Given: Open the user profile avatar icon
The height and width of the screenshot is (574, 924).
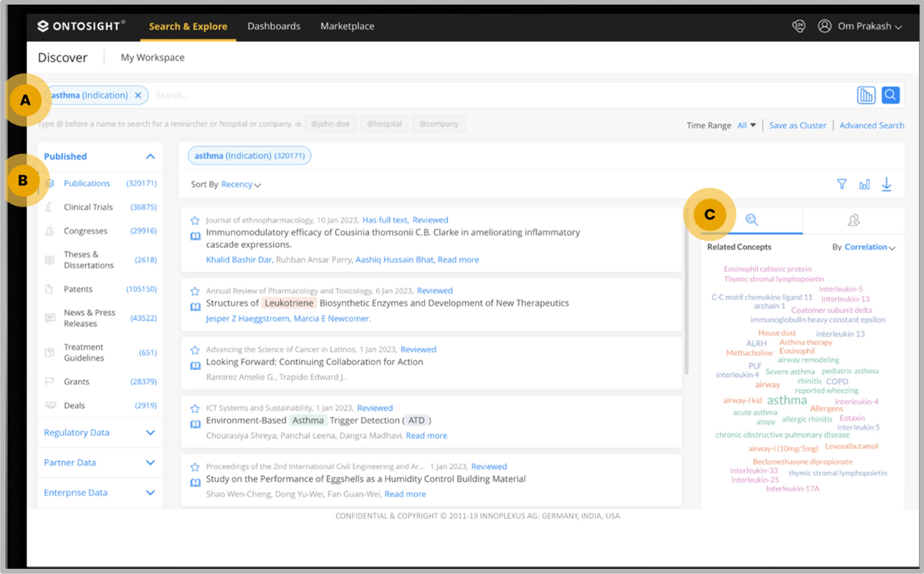Looking at the screenshot, I should click(x=824, y=26).
